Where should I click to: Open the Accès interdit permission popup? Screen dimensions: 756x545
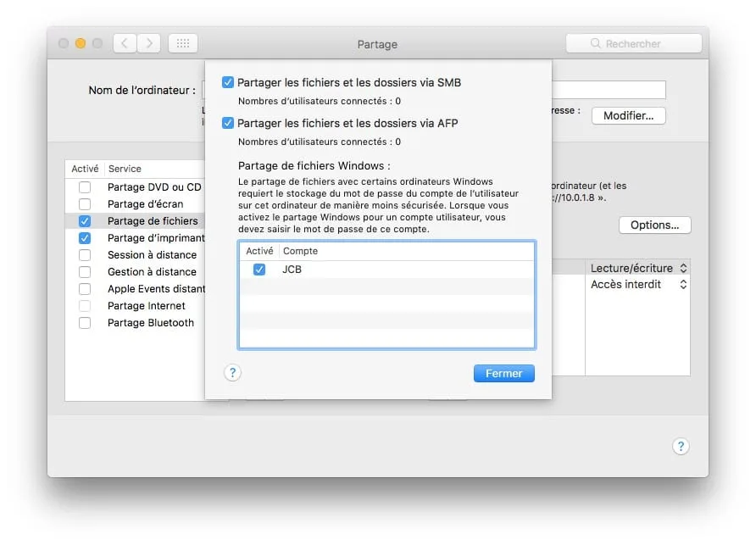tap(638, 284)
